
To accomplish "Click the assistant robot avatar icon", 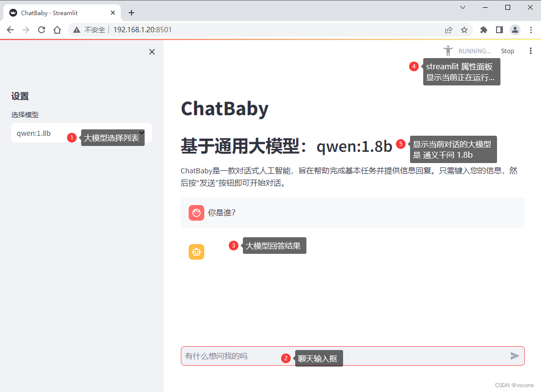I will point(196,252).
